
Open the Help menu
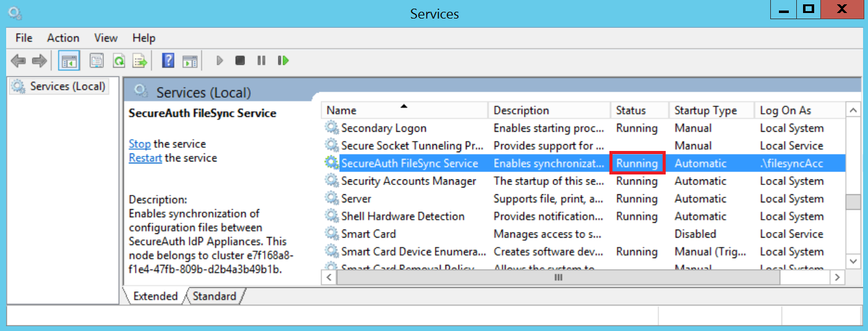tap(144, 38)
